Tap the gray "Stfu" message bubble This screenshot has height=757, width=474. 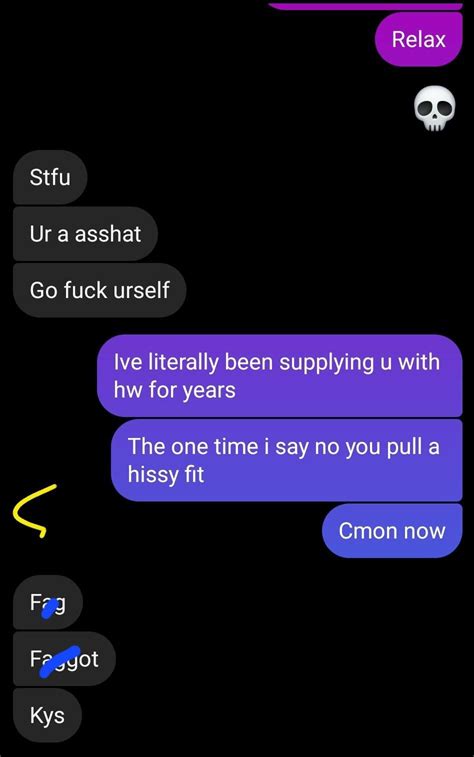(50, 177)
